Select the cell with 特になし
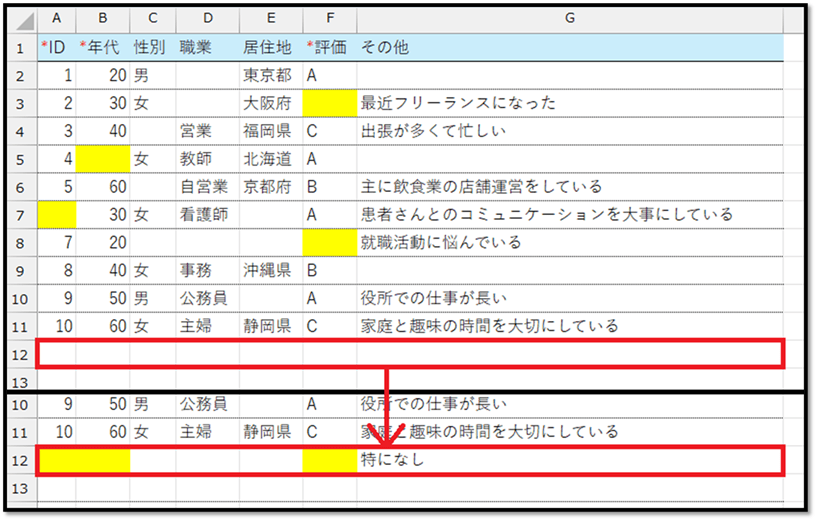 pos(569,460)
